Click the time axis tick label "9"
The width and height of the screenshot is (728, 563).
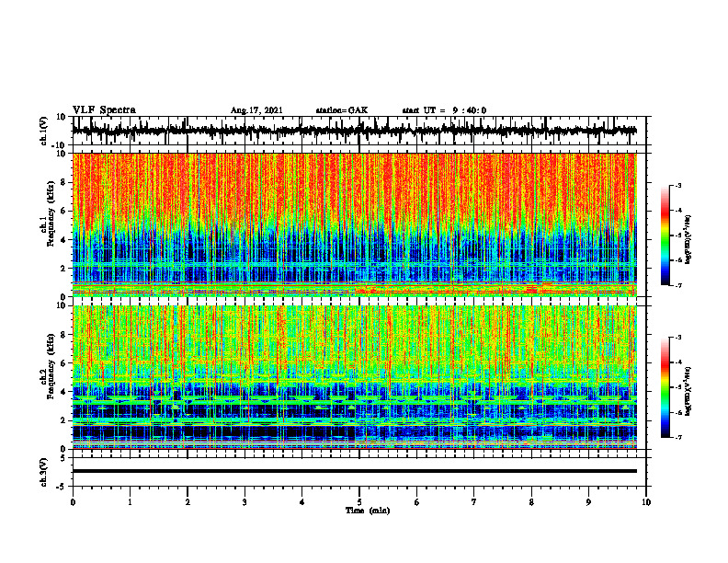(588, 502)
